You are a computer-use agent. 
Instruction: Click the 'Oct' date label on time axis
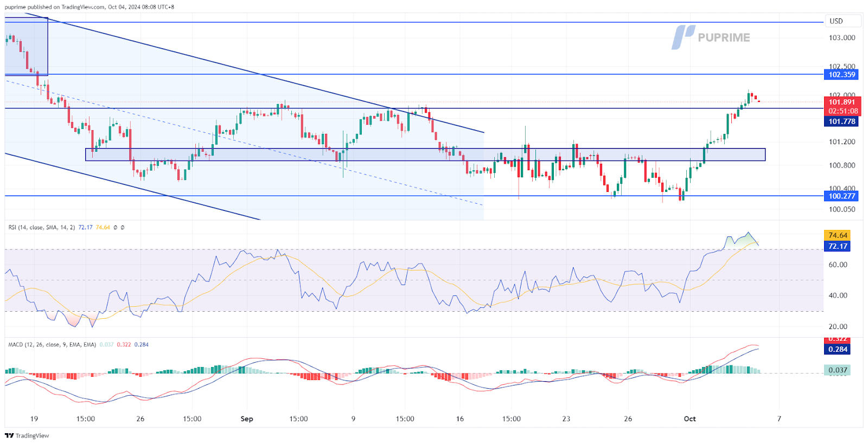(690, 419)
